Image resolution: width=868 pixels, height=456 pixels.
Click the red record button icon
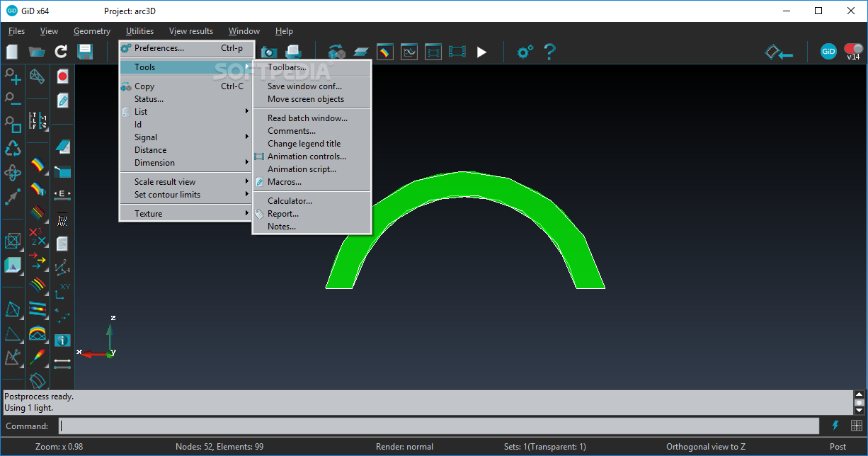(x=62, y=76)
